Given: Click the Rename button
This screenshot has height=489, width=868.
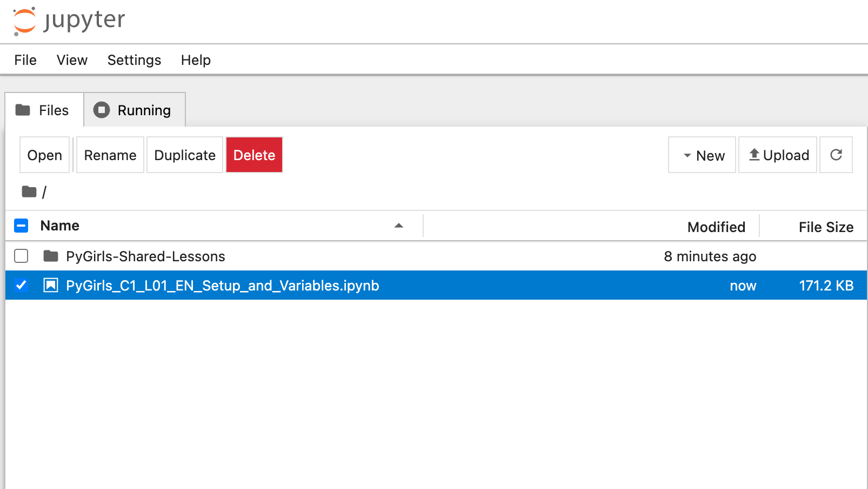Looking at the screenshot, I should (x=110, y=155).
